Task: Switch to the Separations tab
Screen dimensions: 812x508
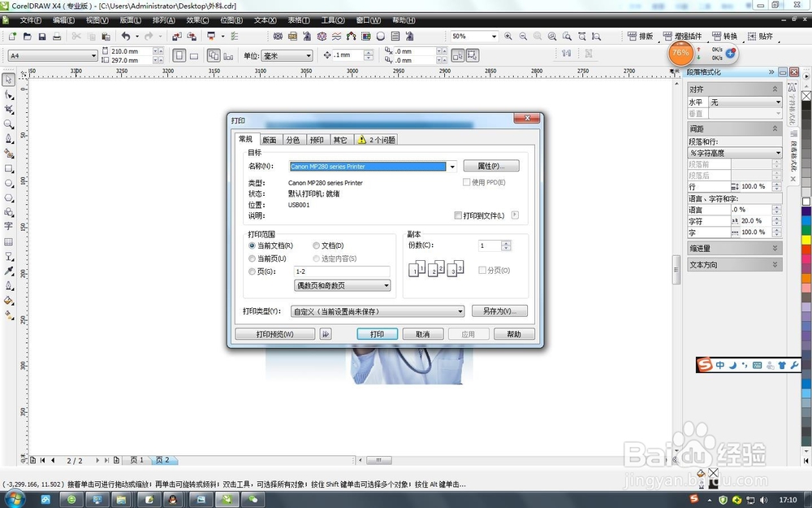Action: click(293, 140)
